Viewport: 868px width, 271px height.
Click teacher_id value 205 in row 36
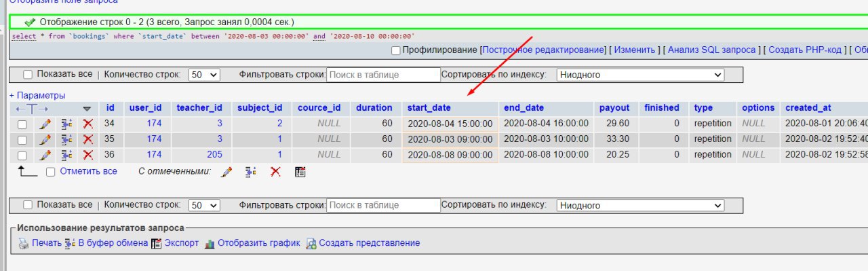point(214,155)
